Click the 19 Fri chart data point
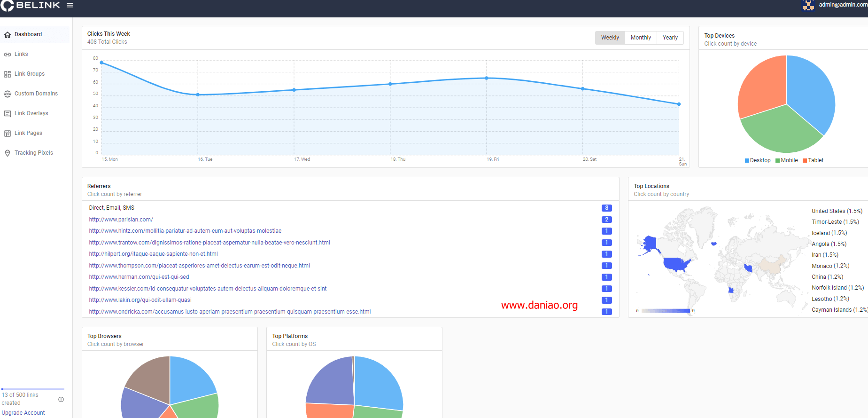868x418 pixels. (x=487, y=78)
